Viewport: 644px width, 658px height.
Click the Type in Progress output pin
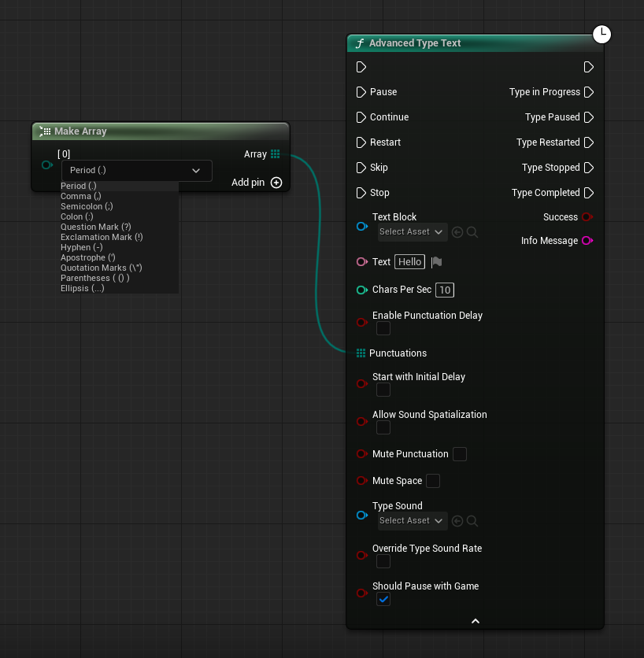click(589, 92)
